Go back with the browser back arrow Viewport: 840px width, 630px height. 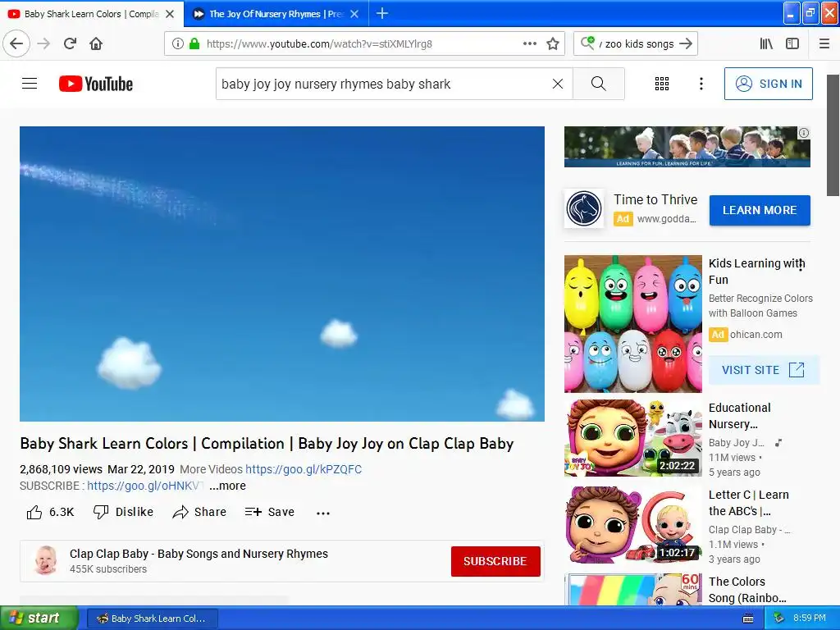pyautogui.click(x=16, y=43)
